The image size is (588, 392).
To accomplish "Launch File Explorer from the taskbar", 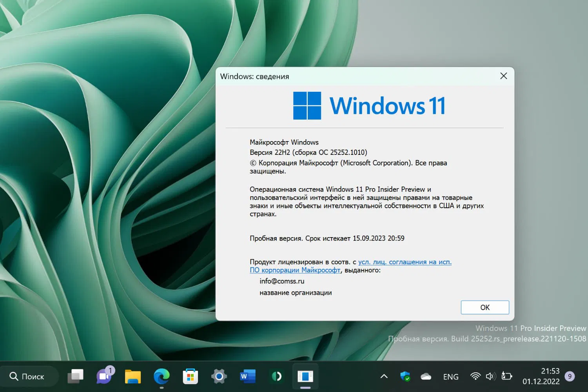I will (133, 376).
